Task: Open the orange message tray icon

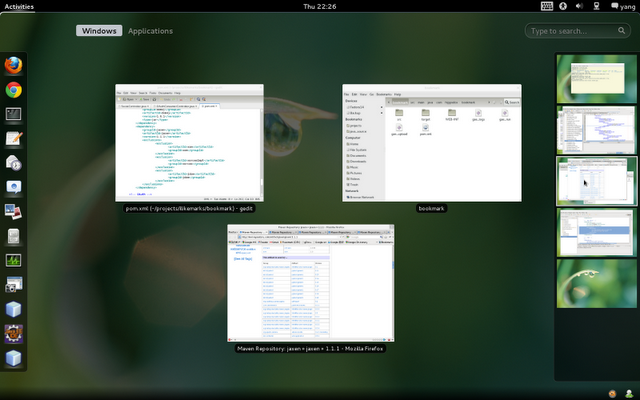Action: [612, 393]
